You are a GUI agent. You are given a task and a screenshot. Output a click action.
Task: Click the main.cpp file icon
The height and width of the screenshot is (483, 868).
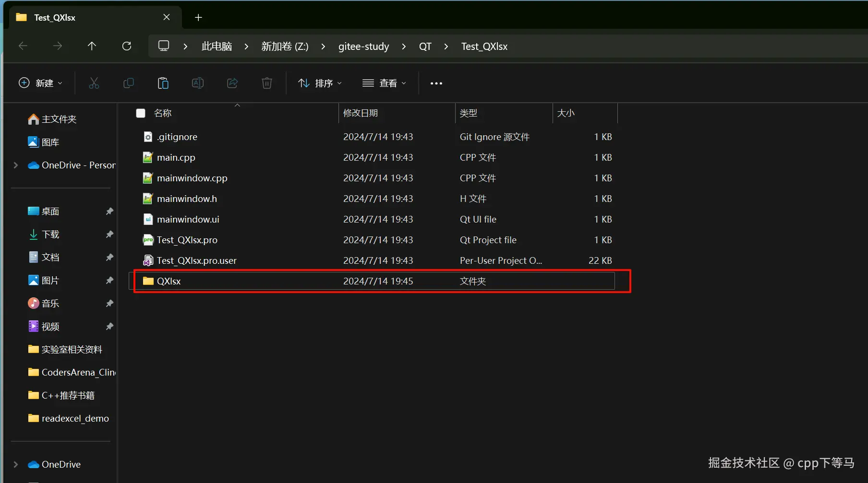(x=148, y=158)
